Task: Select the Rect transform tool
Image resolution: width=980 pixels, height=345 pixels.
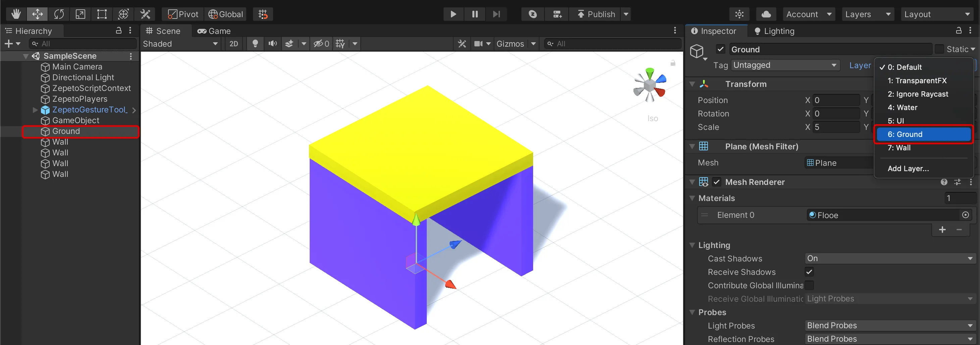Action: 102,14
